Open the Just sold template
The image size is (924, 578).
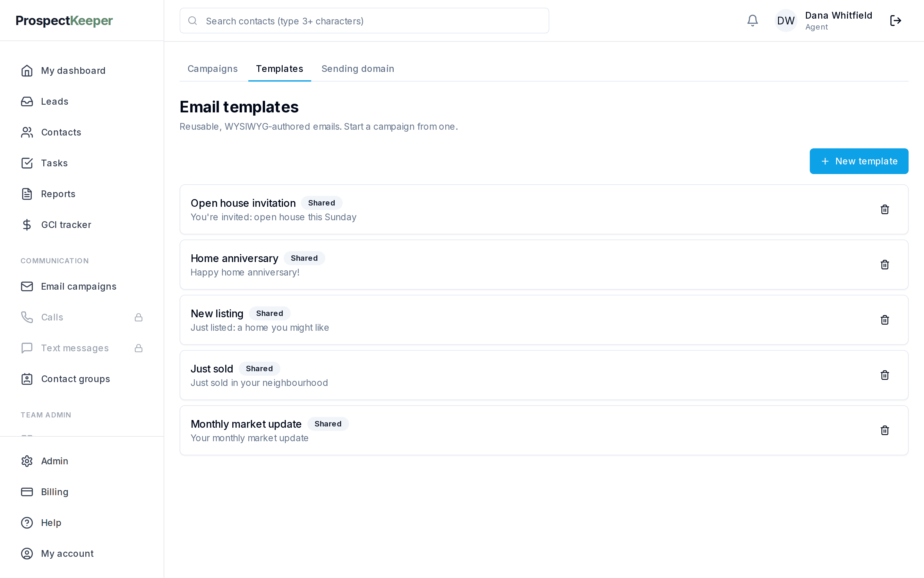pos(544,375)
